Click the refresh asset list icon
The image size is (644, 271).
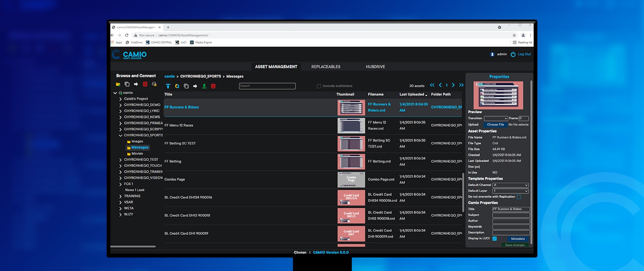coord(177,86)
